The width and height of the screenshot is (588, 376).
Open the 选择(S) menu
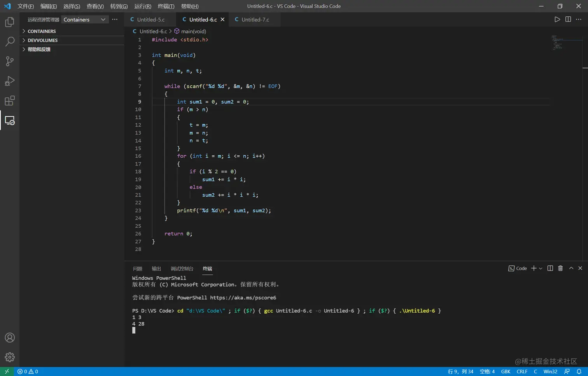tap(72, 6)
